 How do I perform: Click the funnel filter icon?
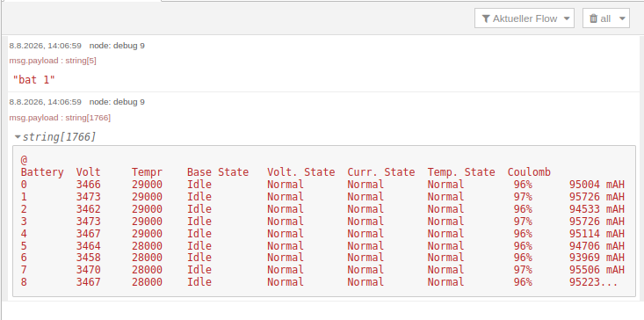(x=486, y=18)
